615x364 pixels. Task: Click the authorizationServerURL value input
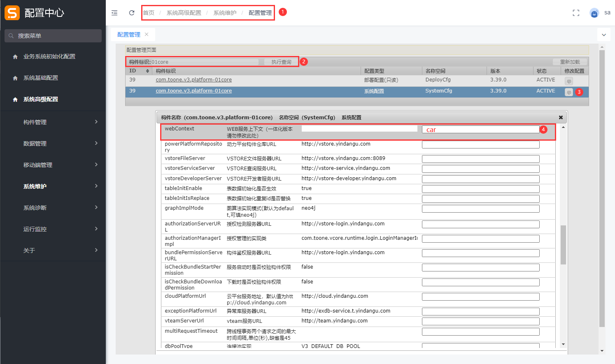(480, 224)
